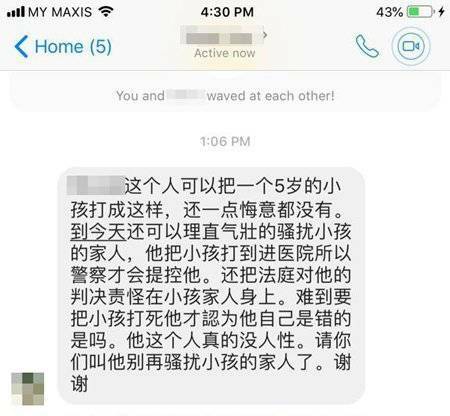450x416 pixels.
Task: Select the long Chinese message bubble
Action: pyautogui.click(x=211, y=286)
